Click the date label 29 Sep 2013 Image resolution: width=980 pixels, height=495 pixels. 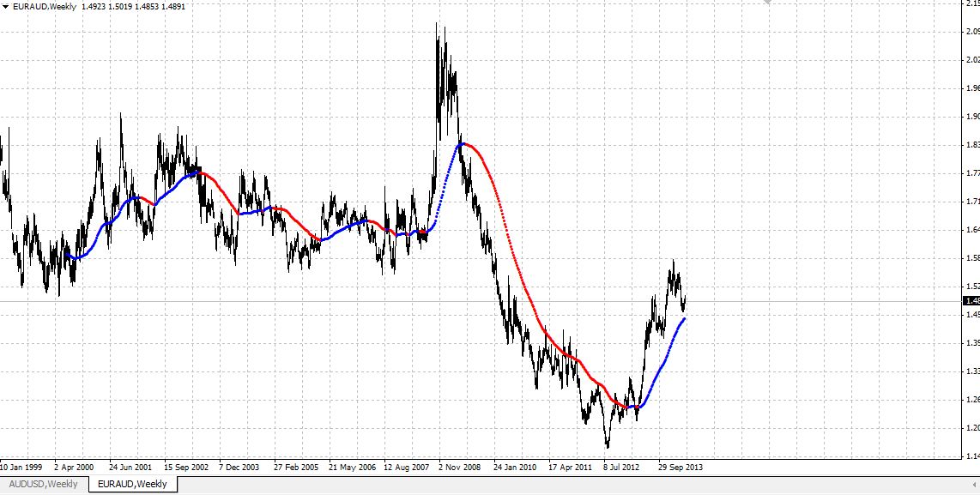click(x=680, y=466)
